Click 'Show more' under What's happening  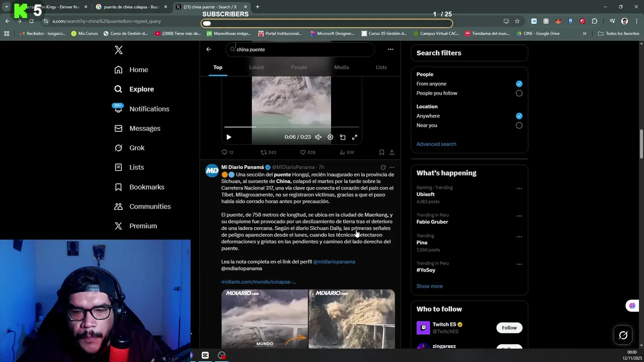(430, 287)
